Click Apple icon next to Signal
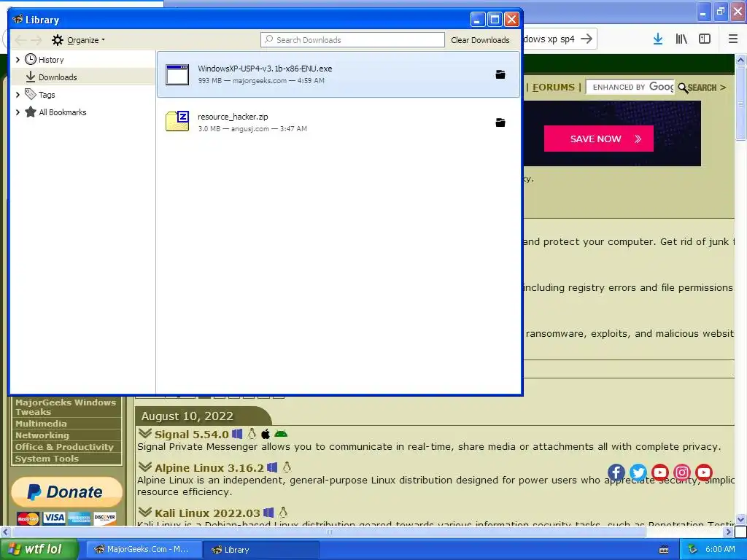 [266, 434]
